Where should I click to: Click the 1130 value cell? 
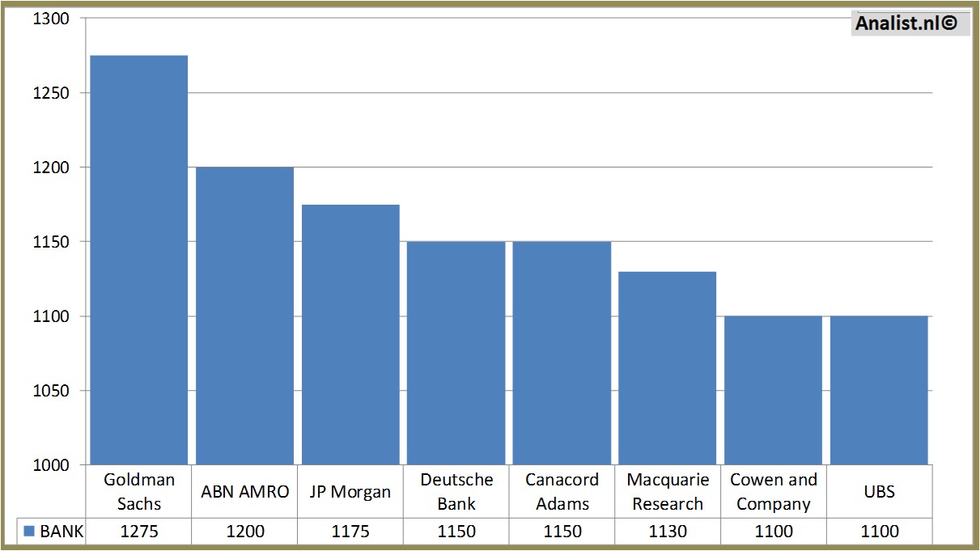(668, 532)
